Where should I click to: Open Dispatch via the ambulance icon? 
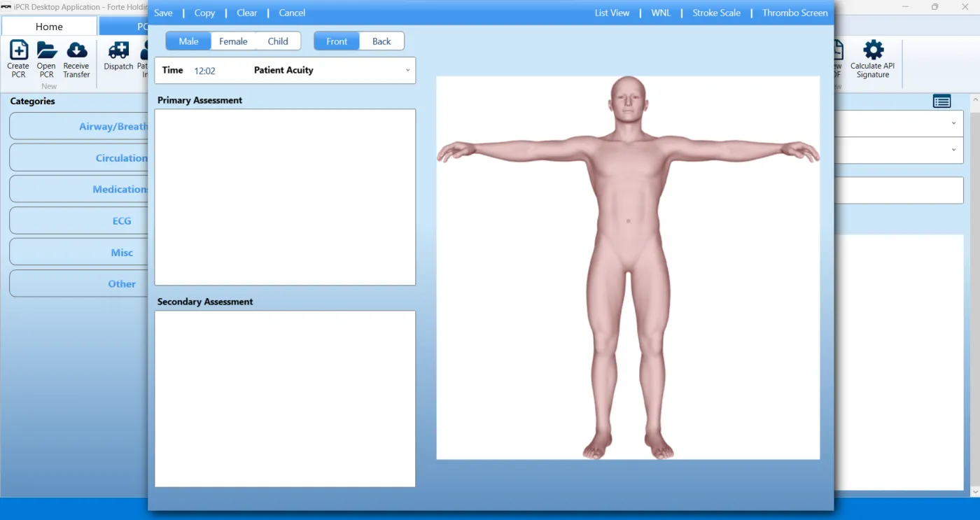tap(118, 50)
